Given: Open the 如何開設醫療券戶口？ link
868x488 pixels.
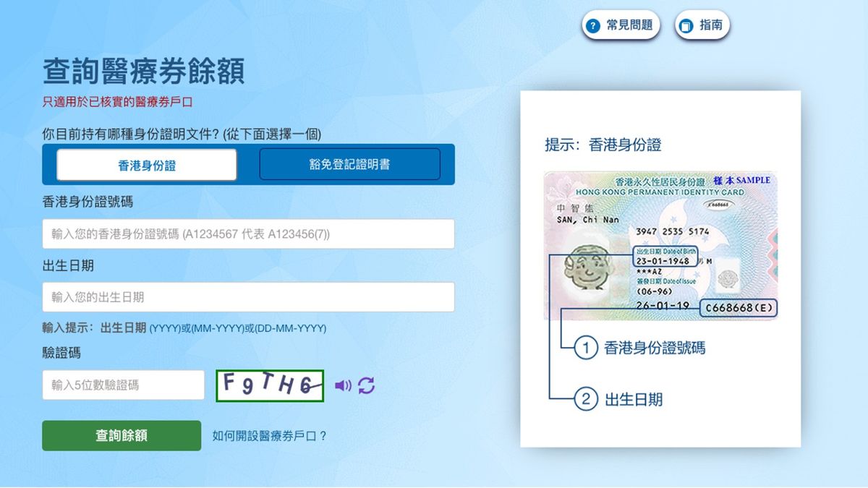Looking at the screenshot, I should [270, 436].
